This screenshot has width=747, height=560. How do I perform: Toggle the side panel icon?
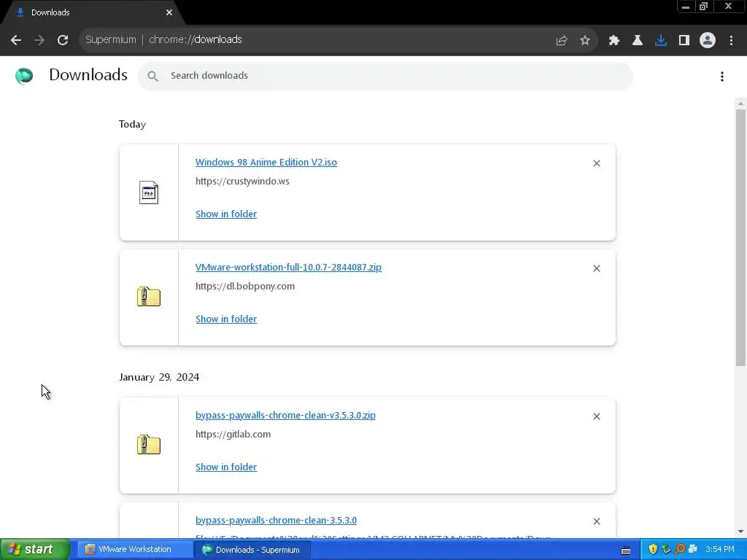(684, 41)
